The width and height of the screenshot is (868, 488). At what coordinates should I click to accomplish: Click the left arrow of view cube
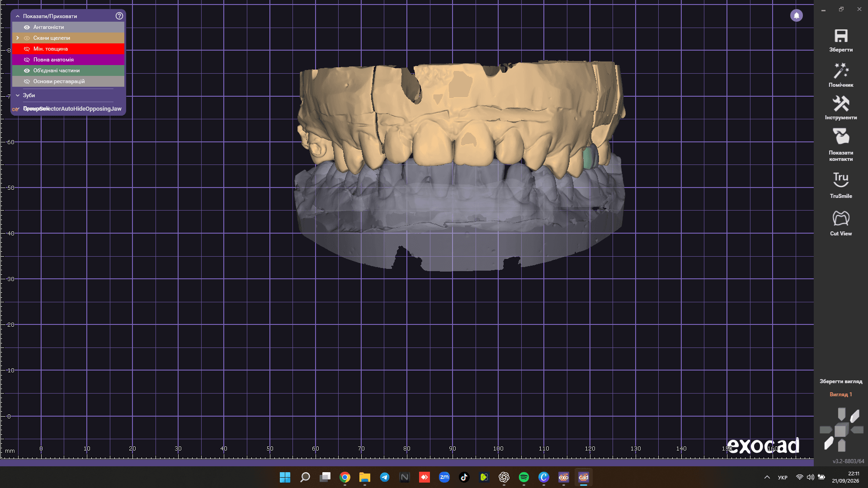pos(826,430)
